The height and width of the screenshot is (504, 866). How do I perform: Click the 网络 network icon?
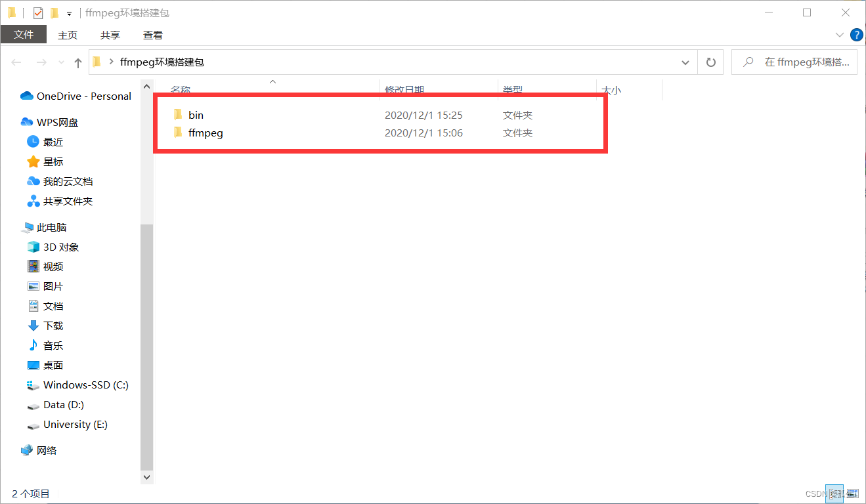pos(27,450)
